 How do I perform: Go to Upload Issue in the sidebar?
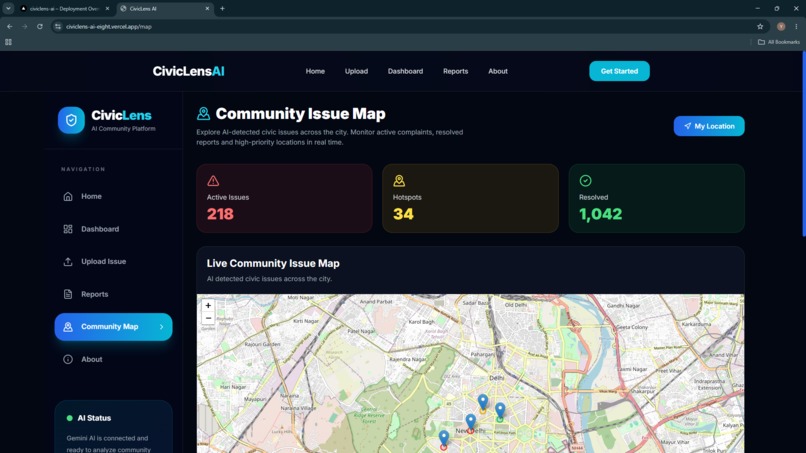(113, 262)
